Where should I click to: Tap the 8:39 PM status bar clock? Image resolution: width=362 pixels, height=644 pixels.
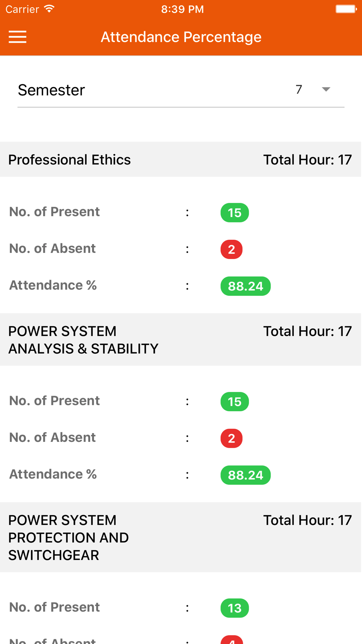point(182,9)
